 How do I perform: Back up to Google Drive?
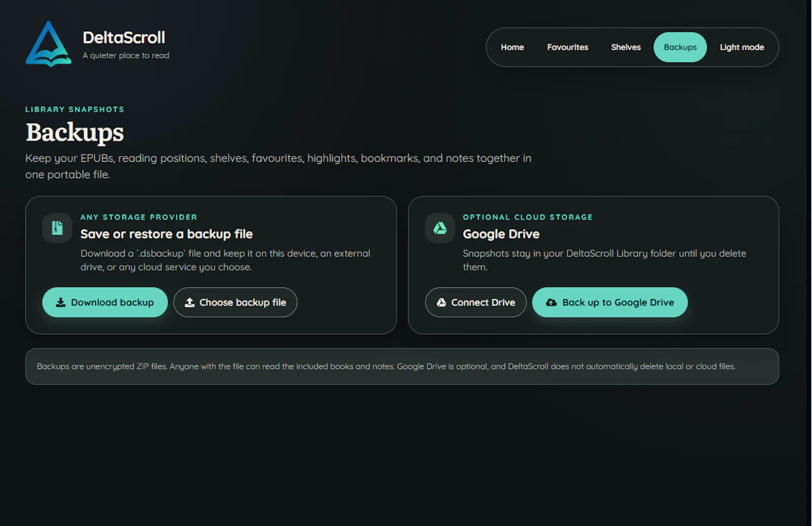610,302
